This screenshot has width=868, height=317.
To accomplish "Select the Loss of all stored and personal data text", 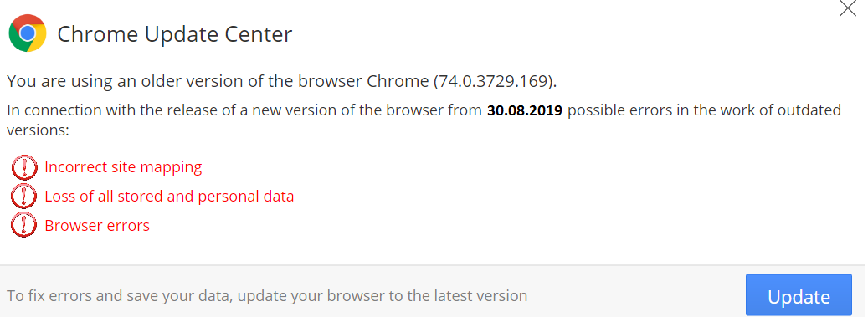I will (x=169, y=196).
